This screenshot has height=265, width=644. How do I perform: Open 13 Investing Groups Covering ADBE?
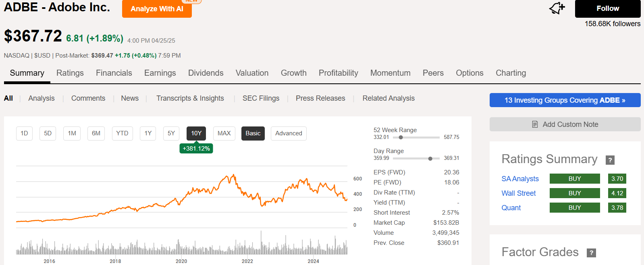[x=565, y=100]
